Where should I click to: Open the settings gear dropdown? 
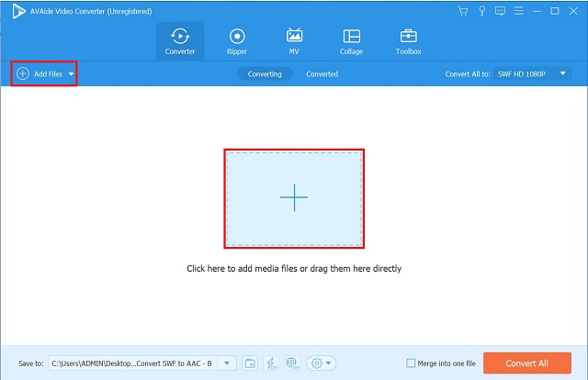321,363
